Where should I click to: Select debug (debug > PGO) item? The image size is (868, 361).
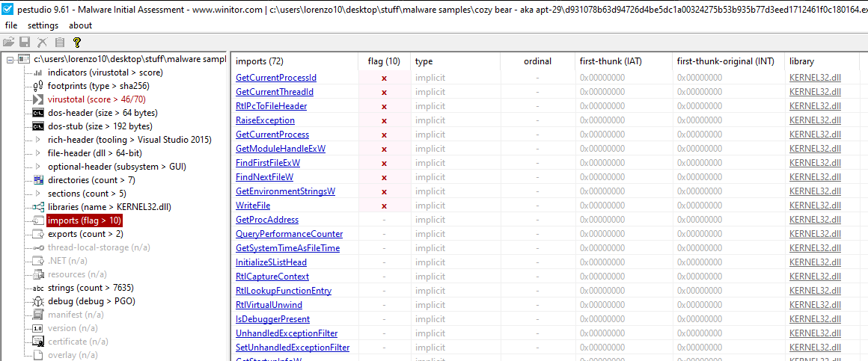[x=91, y=301]
